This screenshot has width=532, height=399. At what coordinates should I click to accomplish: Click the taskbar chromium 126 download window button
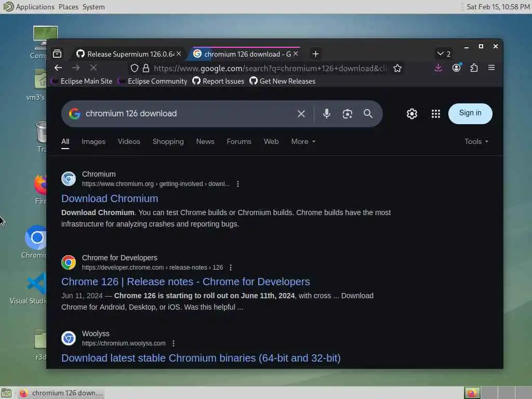61,393
